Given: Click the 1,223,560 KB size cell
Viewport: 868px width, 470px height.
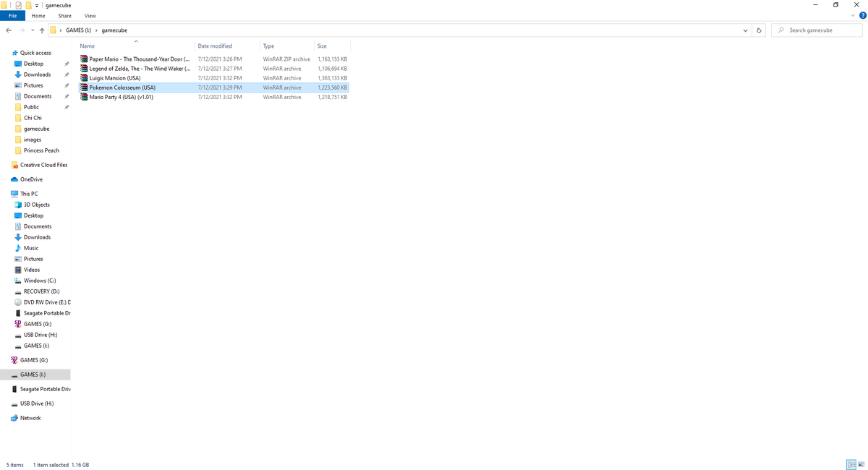Looking at the screenshot, I should (332, 87).
